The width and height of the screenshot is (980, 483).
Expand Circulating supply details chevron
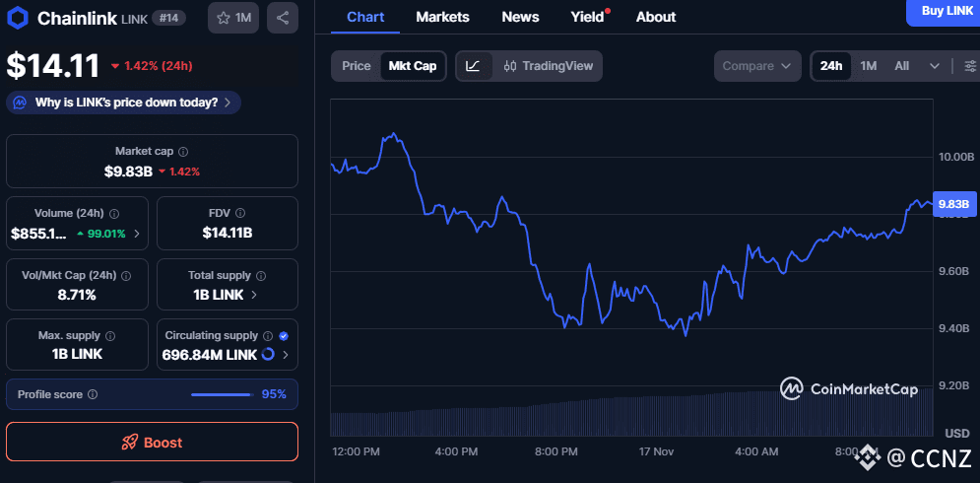pos(287,355)
